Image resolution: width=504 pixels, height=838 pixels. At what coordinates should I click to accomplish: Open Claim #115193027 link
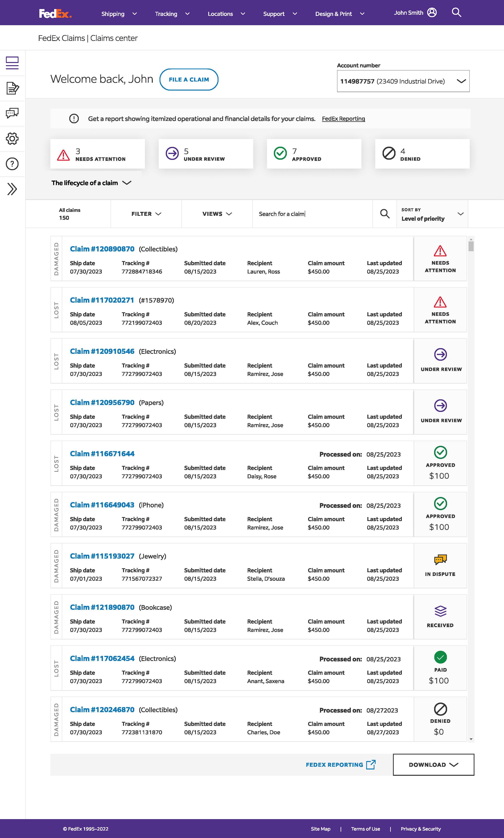pyautogui.click(x=102, y=556)
